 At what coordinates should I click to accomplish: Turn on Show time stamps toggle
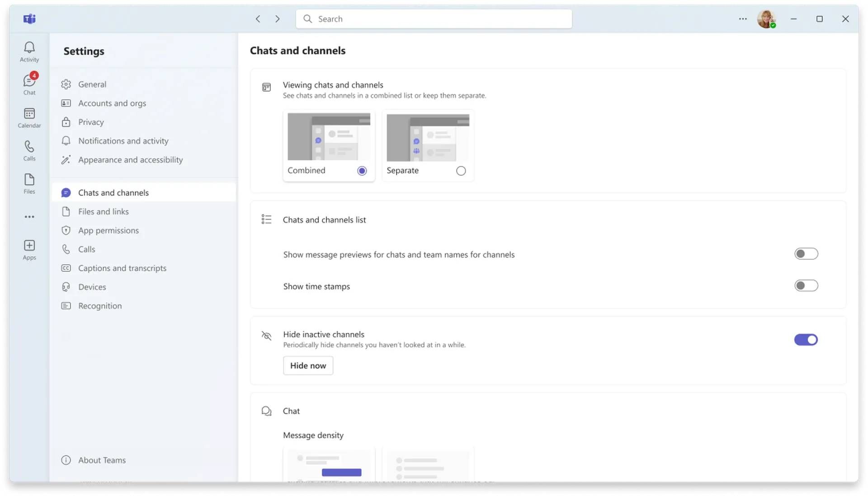[x=806, y=285]
